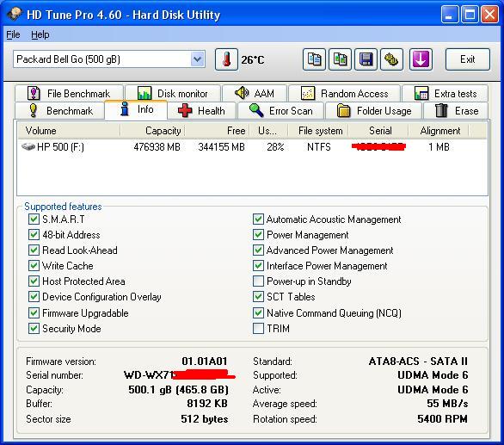Screen dimensions: 504x445
Task: Click the Capacity column header
Action: click(x=152, y=131)
